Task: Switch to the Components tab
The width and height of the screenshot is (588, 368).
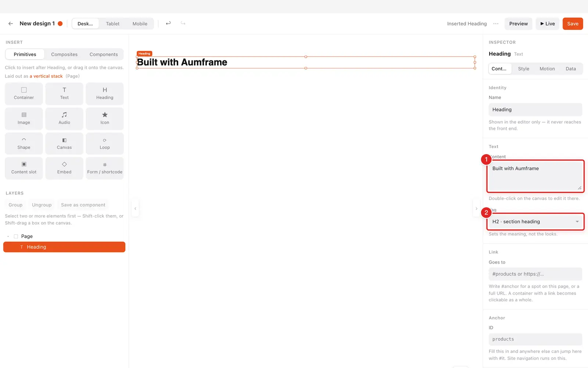Action: [x=104, y=54]
